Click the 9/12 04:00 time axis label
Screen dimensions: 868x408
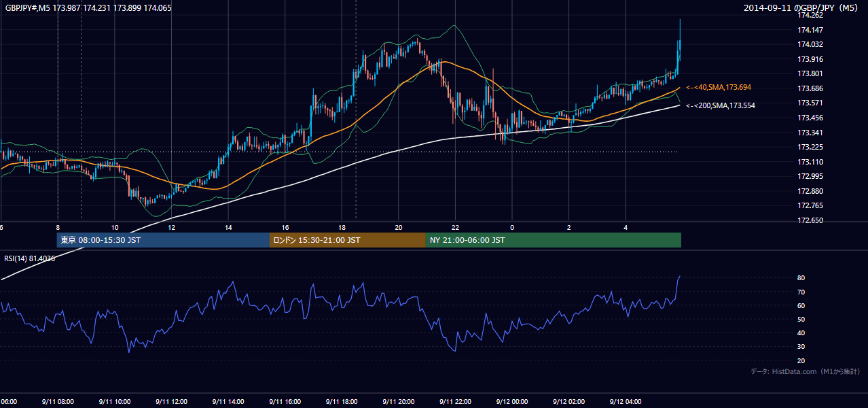[x=626, y=402]
